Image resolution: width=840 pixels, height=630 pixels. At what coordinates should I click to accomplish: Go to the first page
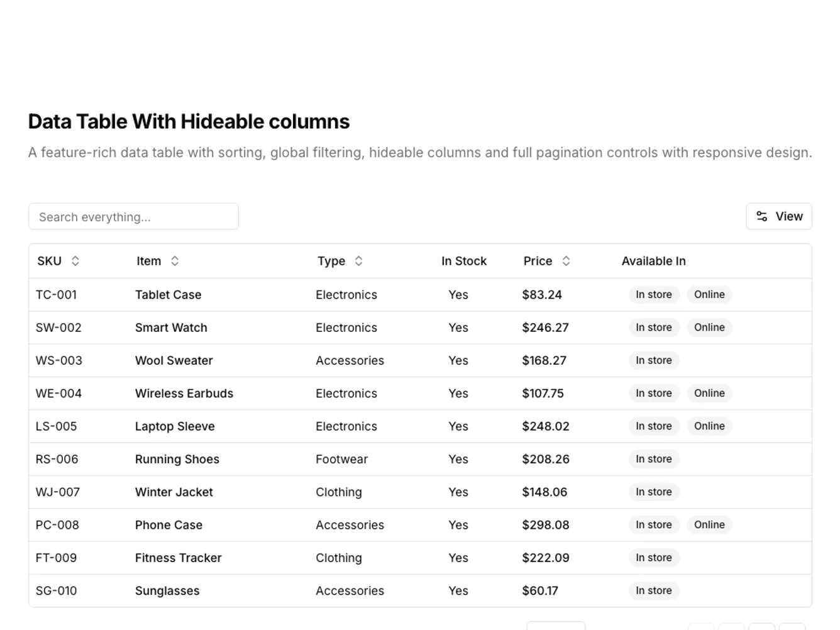[x=701, y=627]
